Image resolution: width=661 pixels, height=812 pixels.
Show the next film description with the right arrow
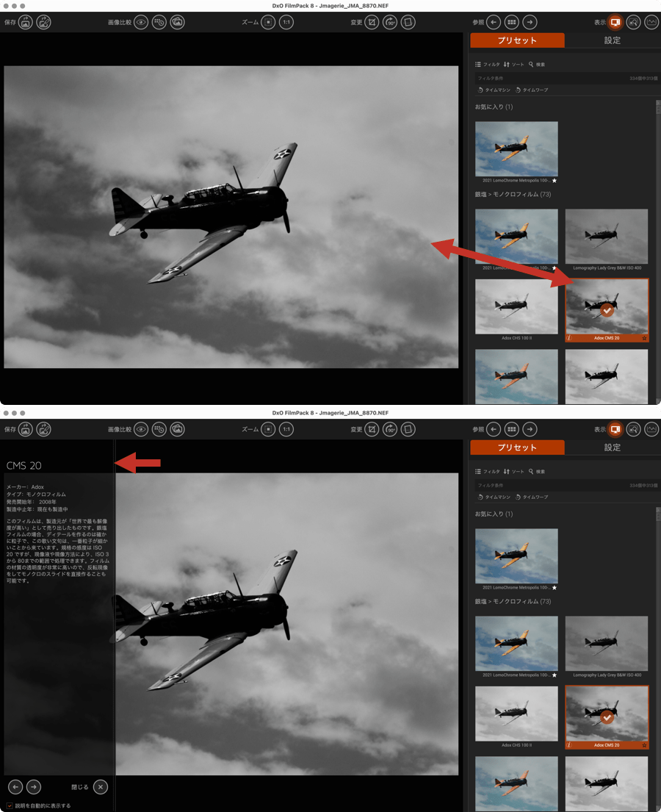[x=34, y=787]
